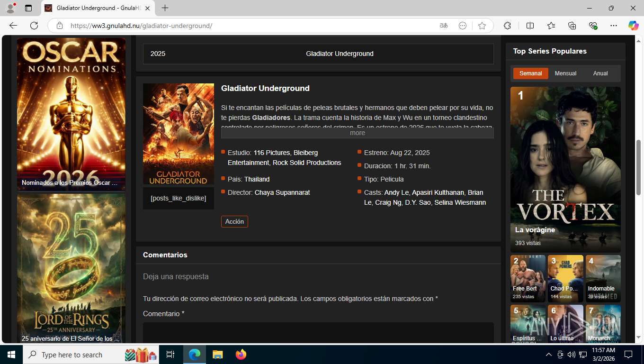Open Task View on the taskbar
Image resolution: width=644 pixels, height=364 pixels.
pos(170,355)
